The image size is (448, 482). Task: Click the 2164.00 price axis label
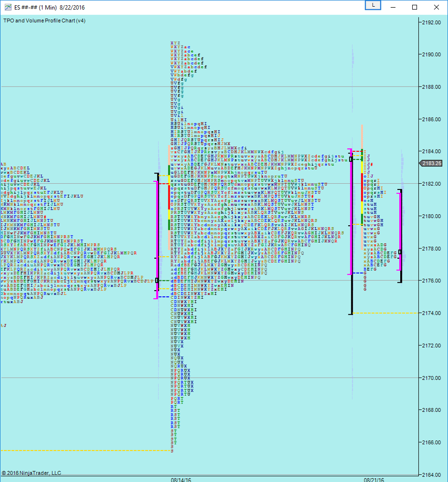pos(431,475)
